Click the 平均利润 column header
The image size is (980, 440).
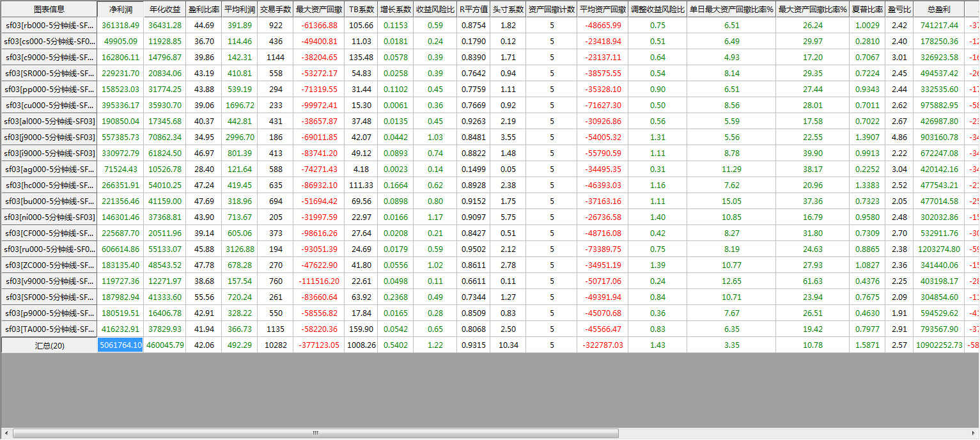[x=240, y=10]
